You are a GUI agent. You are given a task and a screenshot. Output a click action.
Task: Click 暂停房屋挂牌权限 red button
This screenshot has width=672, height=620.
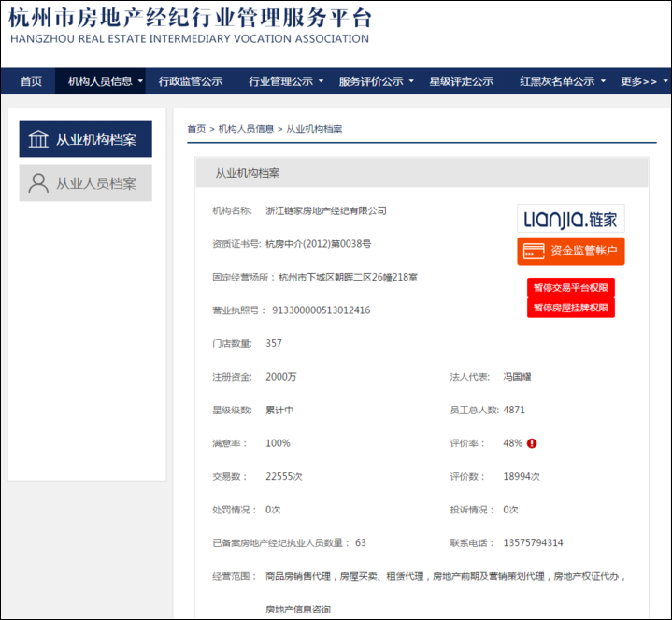(570, 308)
